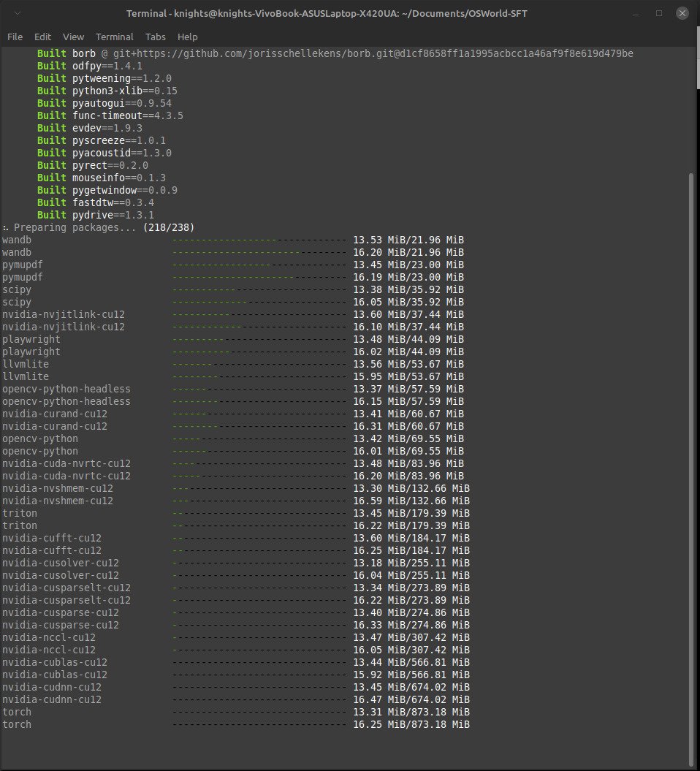Screen dimensions: 700x771
Task: Click the llvmlite row showing 15.95 MiB
Action: 233,376
